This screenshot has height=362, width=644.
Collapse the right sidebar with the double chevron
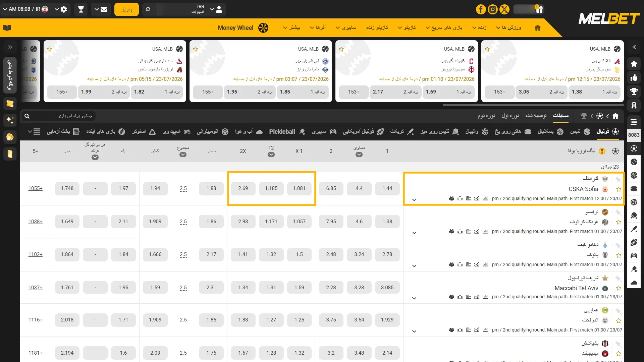click(634, 47)
